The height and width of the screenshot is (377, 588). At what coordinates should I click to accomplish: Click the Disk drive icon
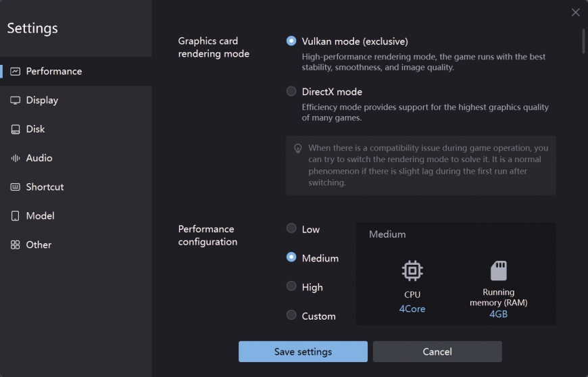[x=16, y=129]
